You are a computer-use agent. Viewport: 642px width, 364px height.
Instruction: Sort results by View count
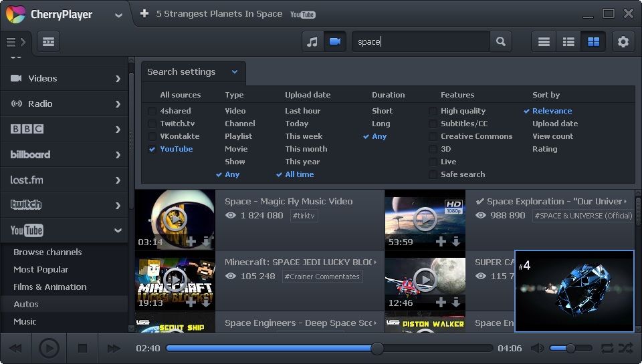(x=552, y=136)
